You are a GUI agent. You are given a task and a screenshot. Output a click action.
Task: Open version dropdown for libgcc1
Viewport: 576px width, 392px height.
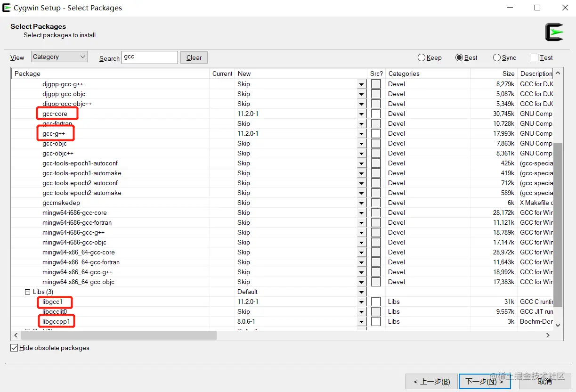coord(362,302)
